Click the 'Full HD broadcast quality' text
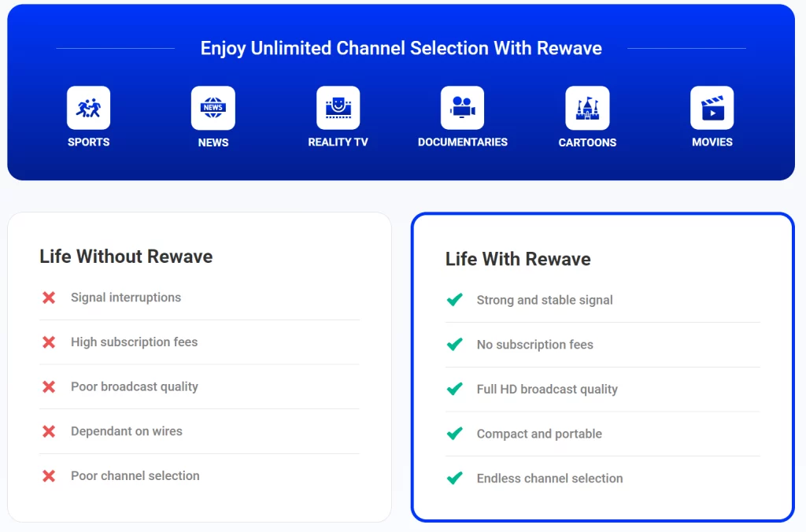The image size is (806, 532). pyautogui.click(x=548, y=389)
